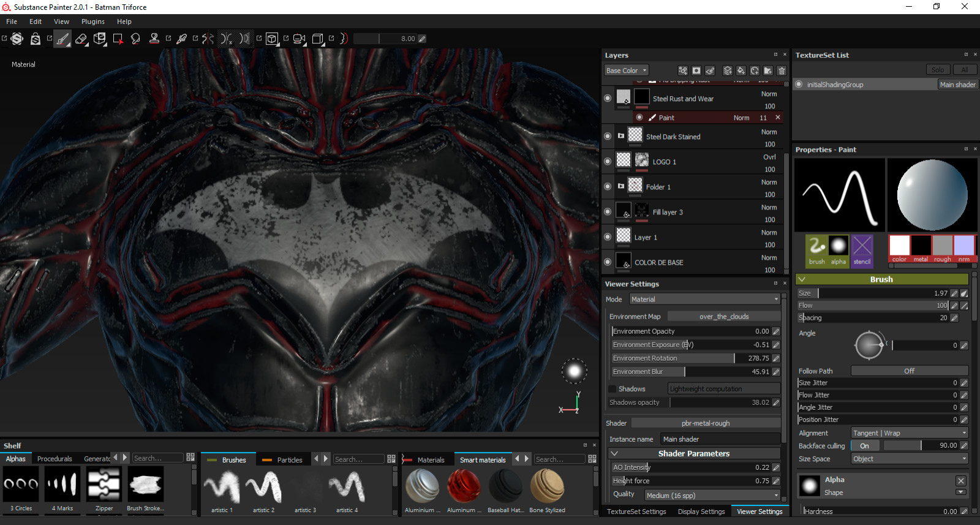Select the alpha channel in Properties
Image resolution: width=980 pixels, height=525 pixels.
click(839, 251)
